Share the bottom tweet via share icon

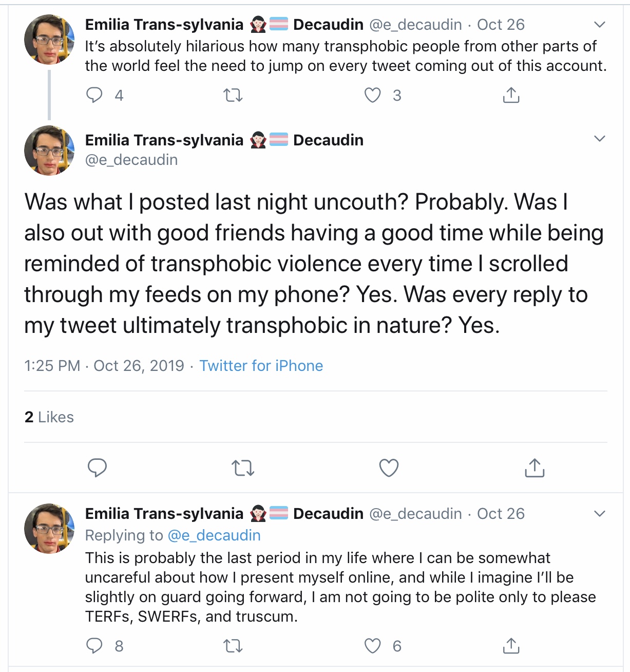click(x=511, y=646)
